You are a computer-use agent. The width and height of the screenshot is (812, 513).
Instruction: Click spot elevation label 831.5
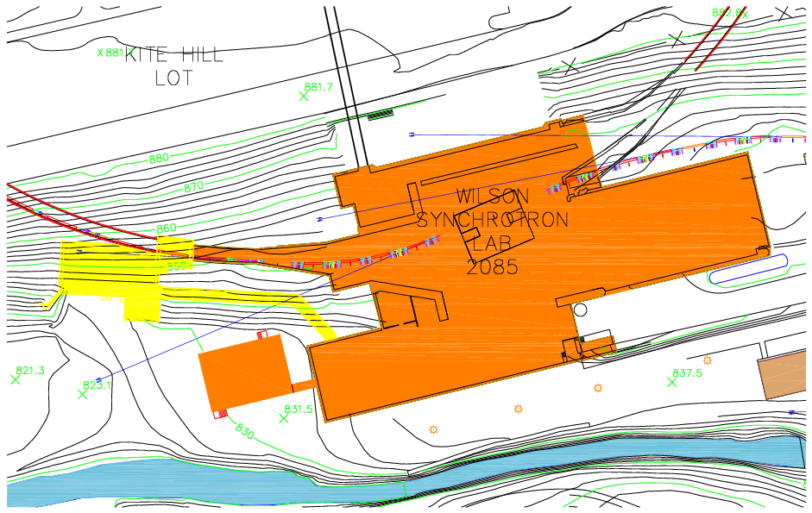(x=299, y=409)
